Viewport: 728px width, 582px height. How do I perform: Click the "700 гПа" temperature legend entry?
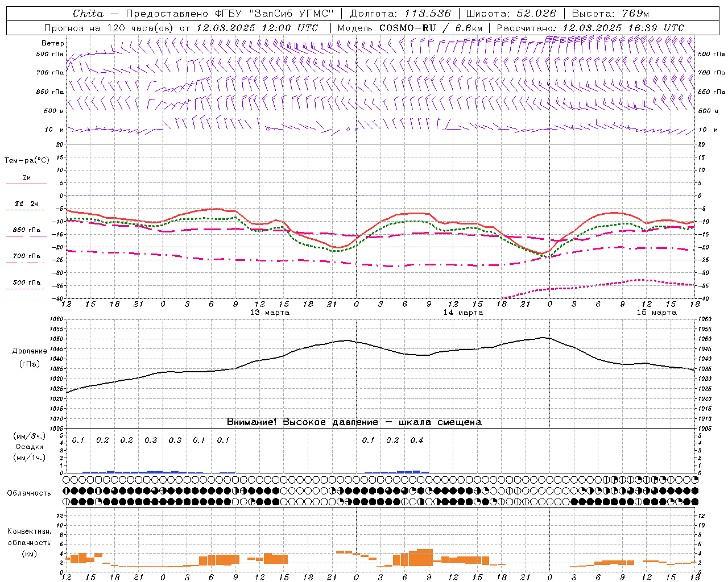(x=27, y=256)
